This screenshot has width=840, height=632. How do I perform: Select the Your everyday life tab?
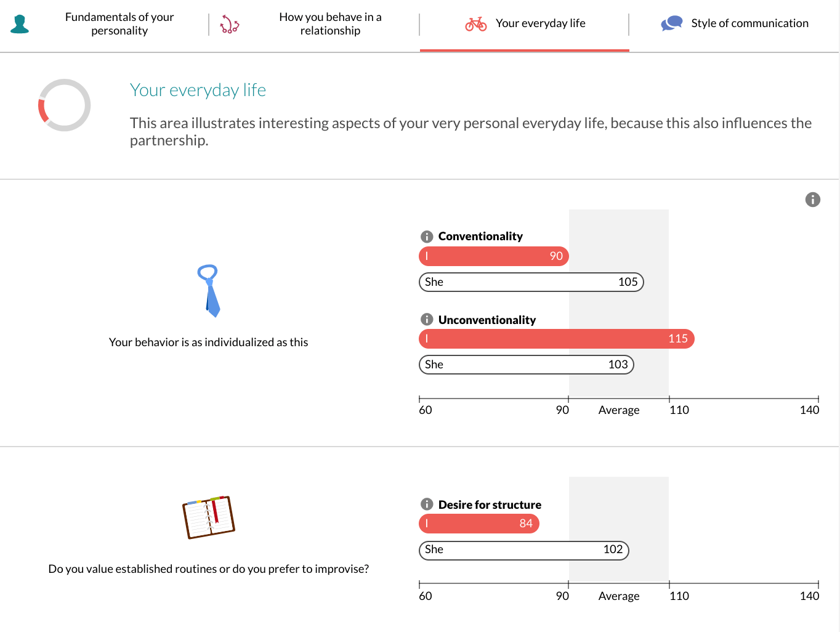coord(540,23)
